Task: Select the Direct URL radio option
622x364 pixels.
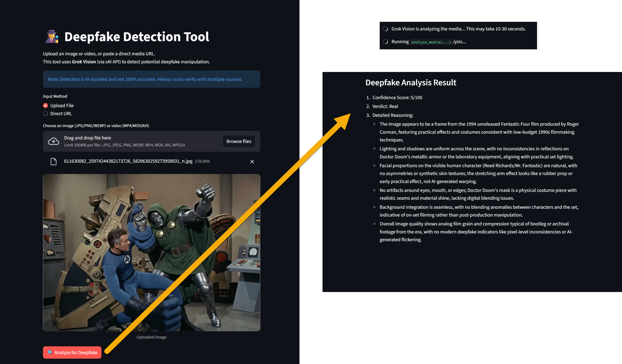Action: (45, 114)
